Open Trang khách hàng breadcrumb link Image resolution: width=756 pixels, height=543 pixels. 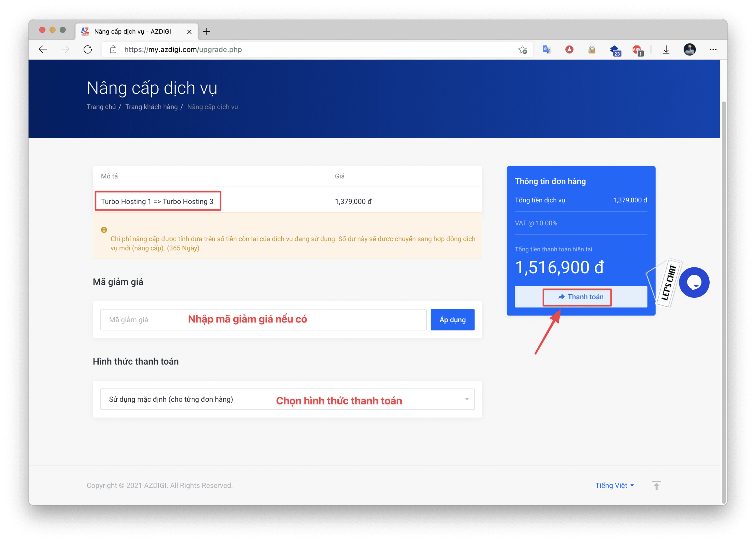[x=151, y=107]
